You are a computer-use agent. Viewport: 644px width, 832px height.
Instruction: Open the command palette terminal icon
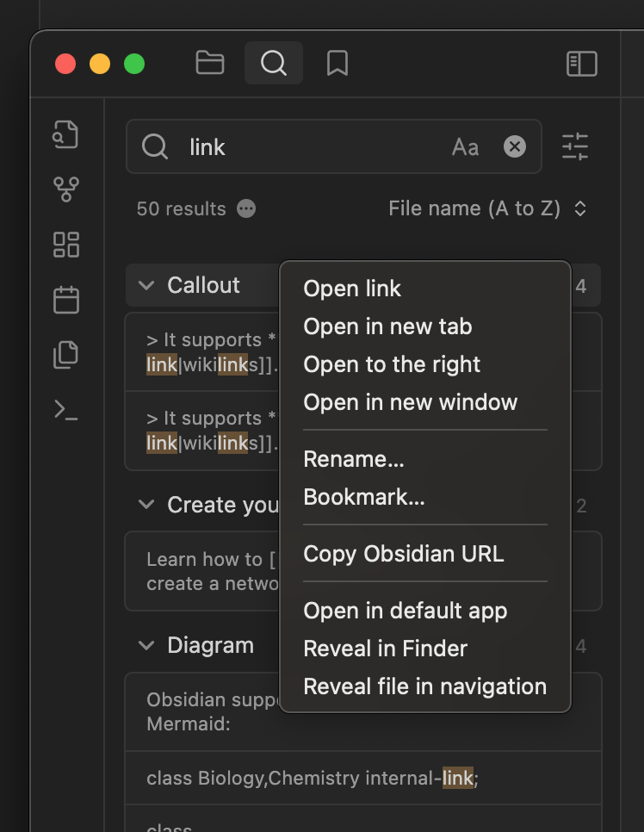[65, 410]
